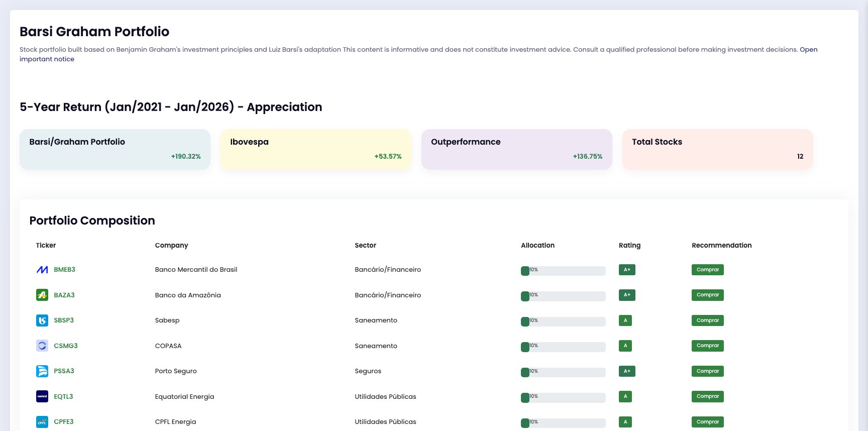Click the Sector column header
Screen dimensions: 868x431
tap(365, 245)
